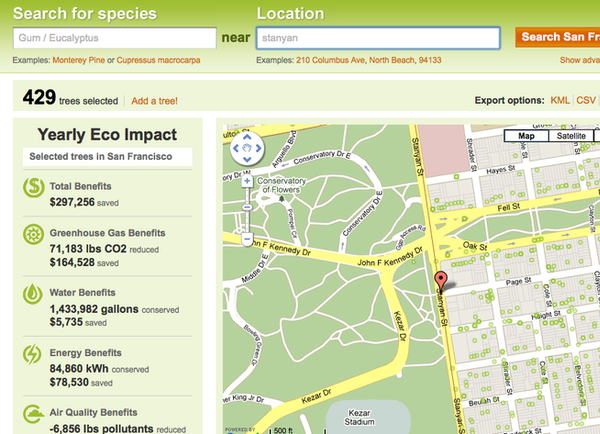The height and width of the screenshot is (434, 600).
Task: Click Selected trees in San Francisco label
Action: point(101,157)
